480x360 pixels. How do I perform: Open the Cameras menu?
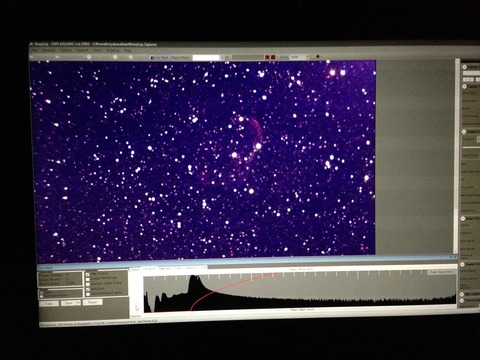(49, 50)
